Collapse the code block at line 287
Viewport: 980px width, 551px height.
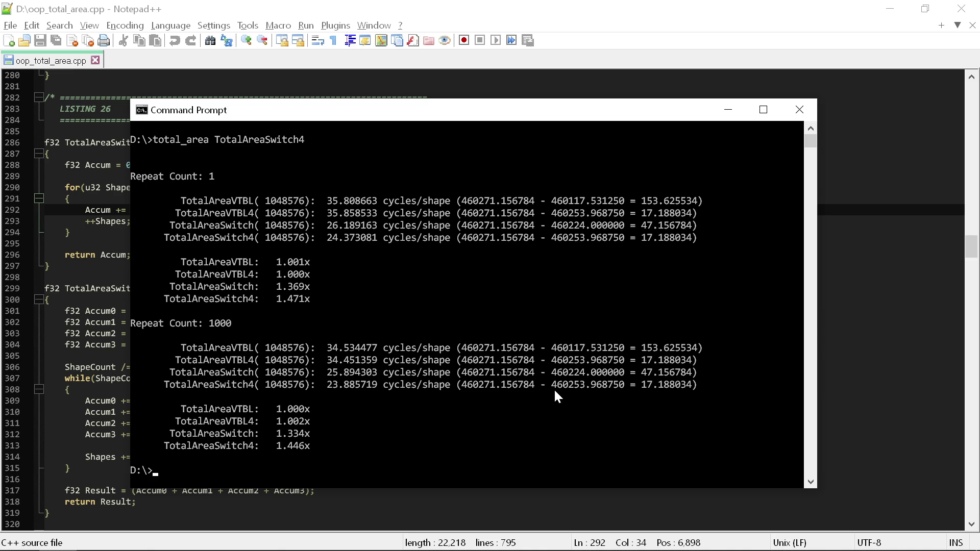pyautogui.click(x=39, y=154)
